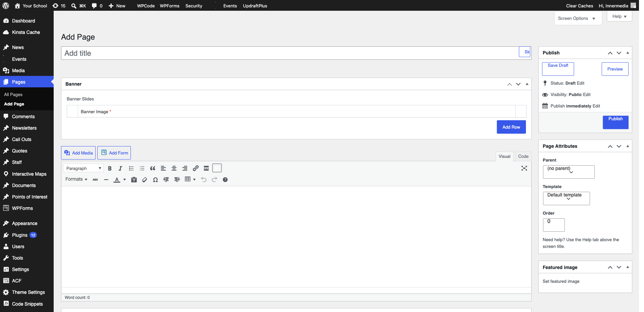Edit the Visibility setting link
The height and width of the screenshot is (312, 644).
click(587, 95)
